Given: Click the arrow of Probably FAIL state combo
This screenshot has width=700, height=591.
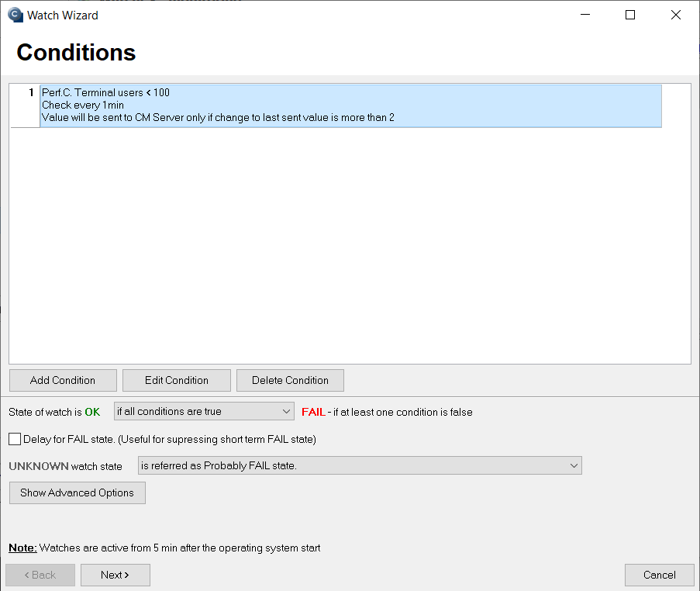Looking at the screenshot, I should (x=574, y=465).
